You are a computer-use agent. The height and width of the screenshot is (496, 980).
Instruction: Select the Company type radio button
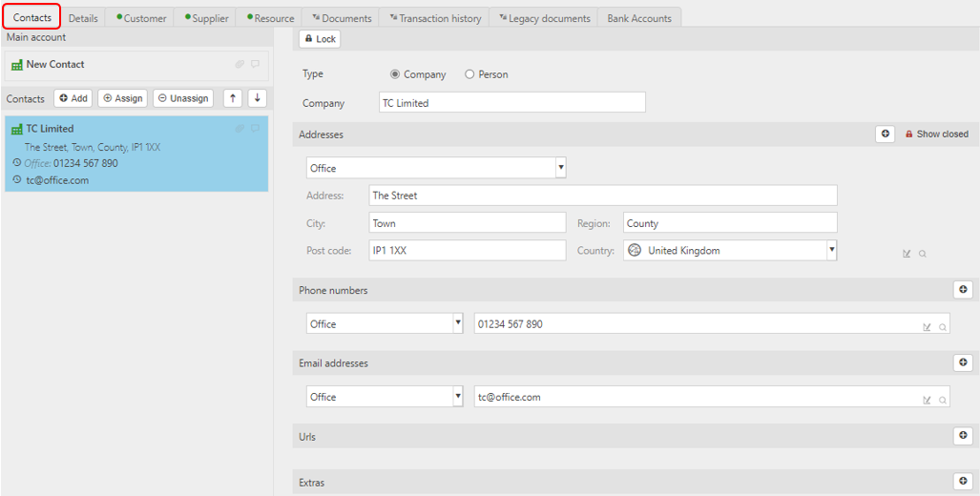tap(394, 74)
